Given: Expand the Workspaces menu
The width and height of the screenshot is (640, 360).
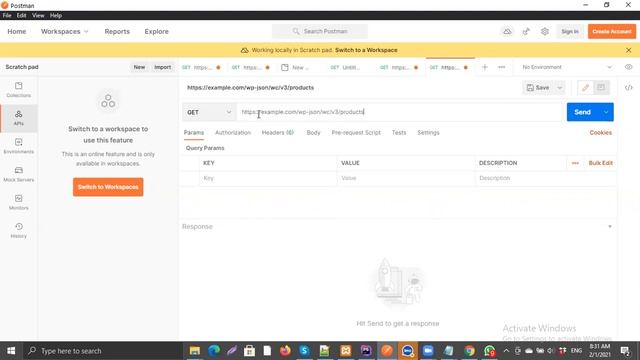Looking at the screenshot, I should tap(64, 31).
